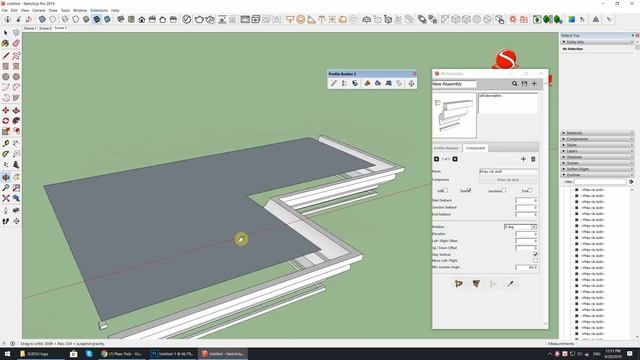Viewport: 640px width, 360px height.
Task: Click the build assembly path icon
Action: coord(459,284)
